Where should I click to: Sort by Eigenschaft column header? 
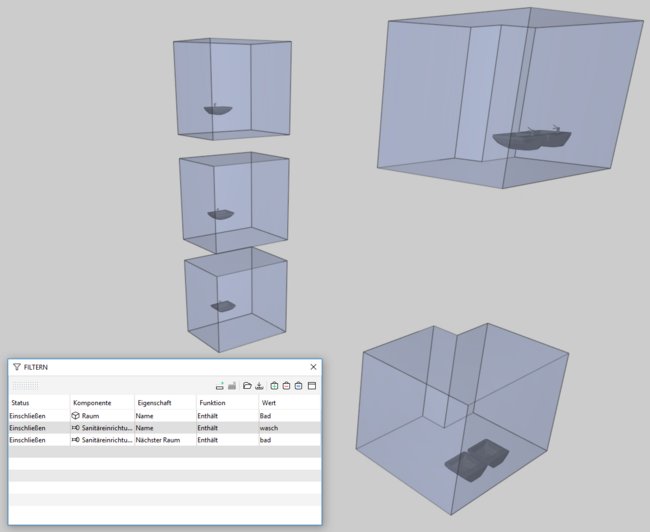[x=165, y=403]
